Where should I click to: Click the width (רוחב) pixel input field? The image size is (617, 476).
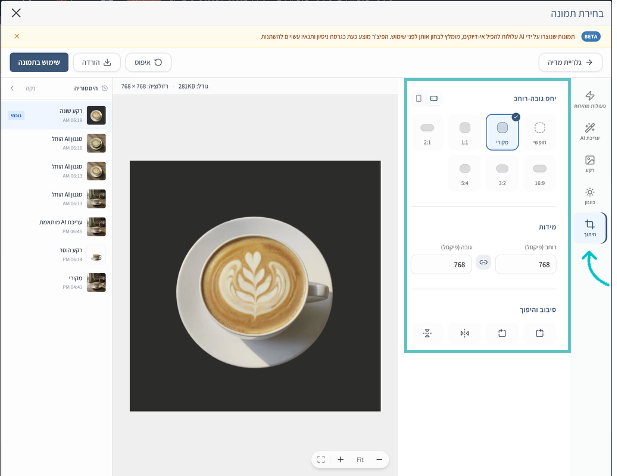point(526,264)
